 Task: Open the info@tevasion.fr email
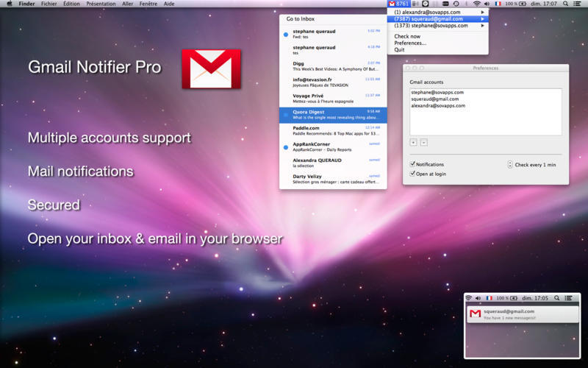(333, 82)
